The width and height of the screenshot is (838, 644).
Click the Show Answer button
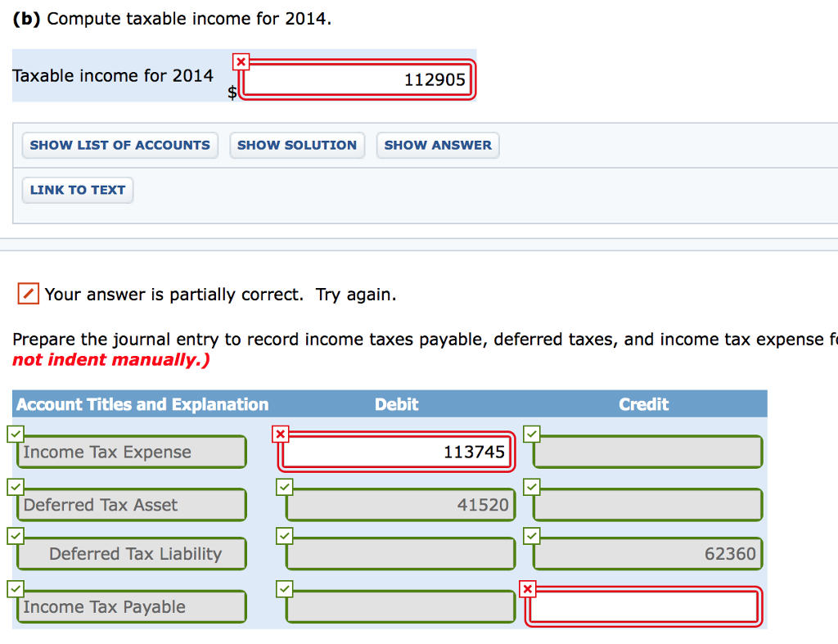click(438, 145)
